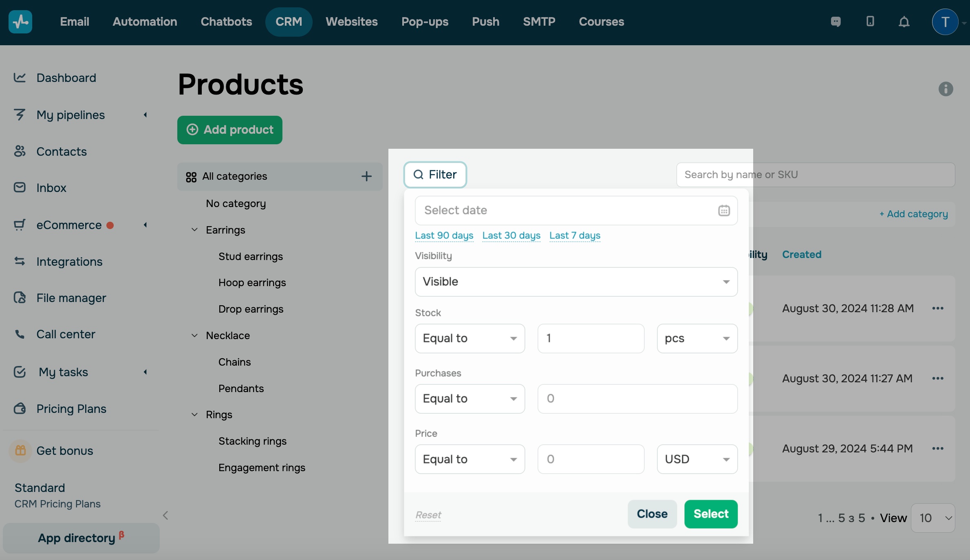The height and width of the screenshot is (560, 970).
Task: Click the info icon beside Products heading
Action: point(946,89)
